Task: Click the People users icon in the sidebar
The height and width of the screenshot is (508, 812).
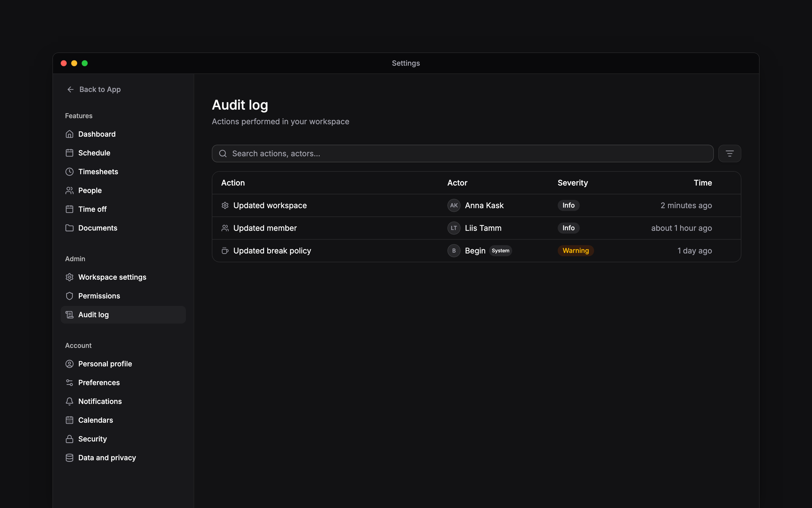Action: pos(70,190)
